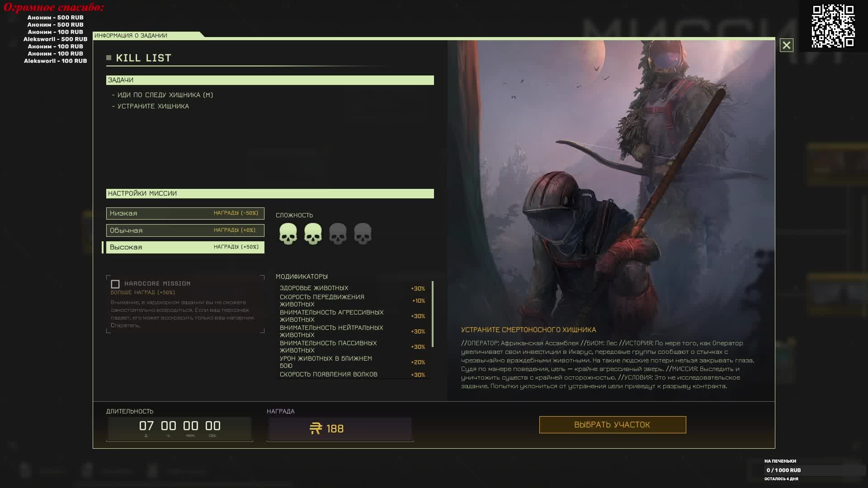Click the modifiers list scrollbar

433,314
